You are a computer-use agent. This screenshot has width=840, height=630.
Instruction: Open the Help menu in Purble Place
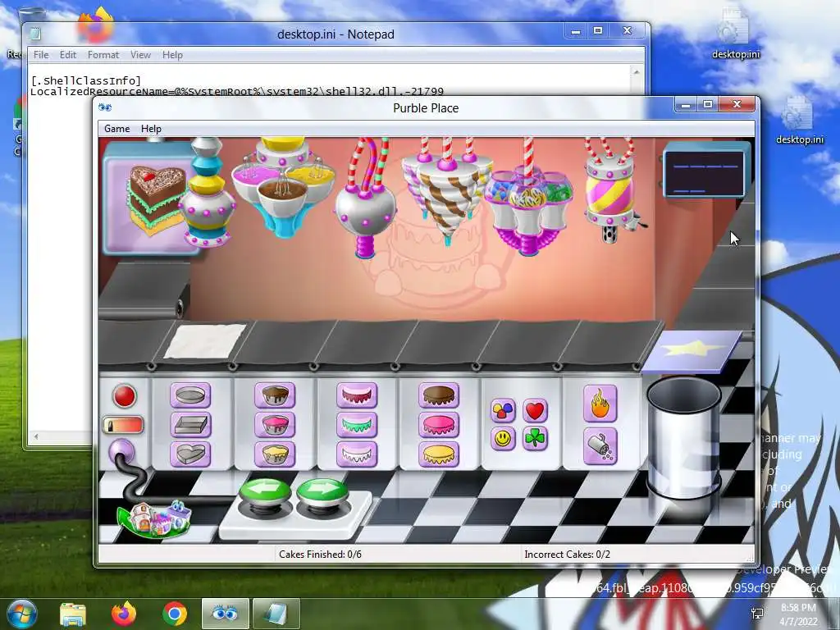point(151,129)
